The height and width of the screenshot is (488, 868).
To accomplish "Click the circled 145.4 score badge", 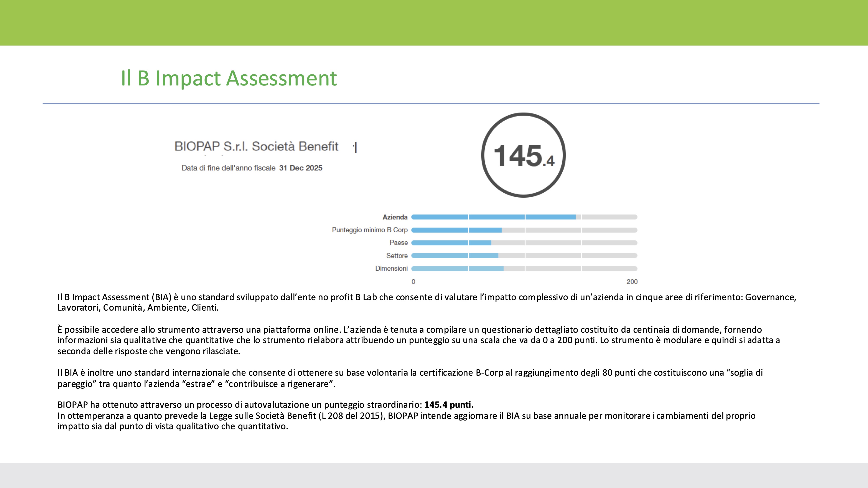I will point(523,155).
